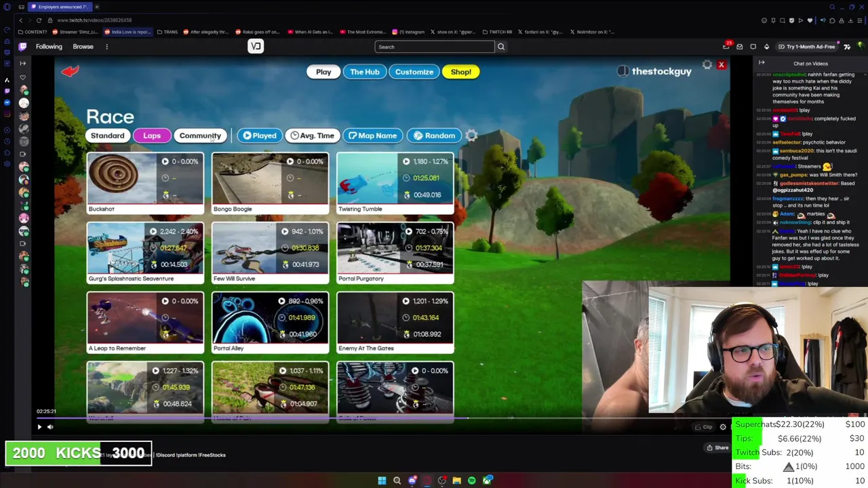Choose A Leap to Remember map

click(145, 323)
